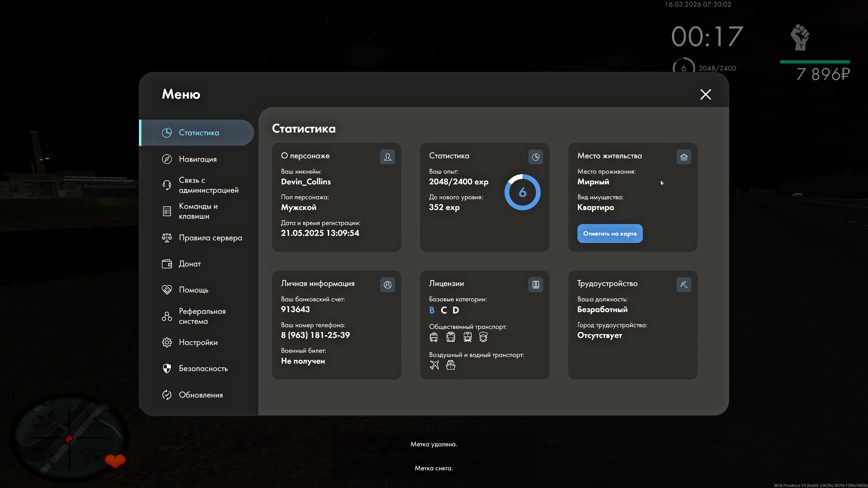
Task: Click the first bus transport license icon
Action: [x=434, y=337]
